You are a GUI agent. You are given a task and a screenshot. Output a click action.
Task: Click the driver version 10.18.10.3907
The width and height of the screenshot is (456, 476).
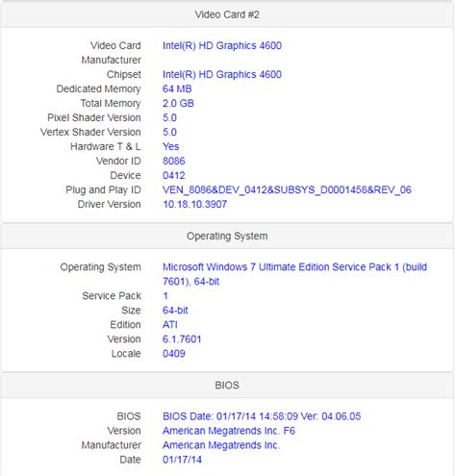194,205
